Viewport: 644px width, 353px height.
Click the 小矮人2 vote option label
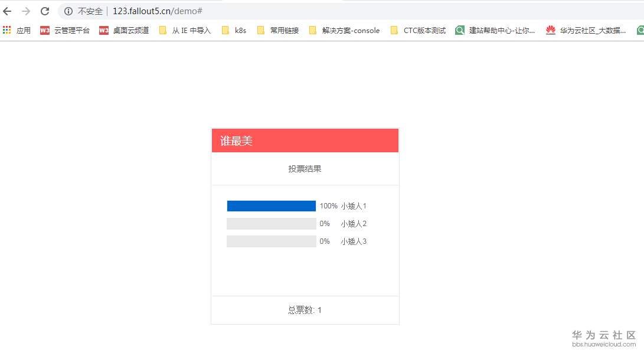coord(354,224)
